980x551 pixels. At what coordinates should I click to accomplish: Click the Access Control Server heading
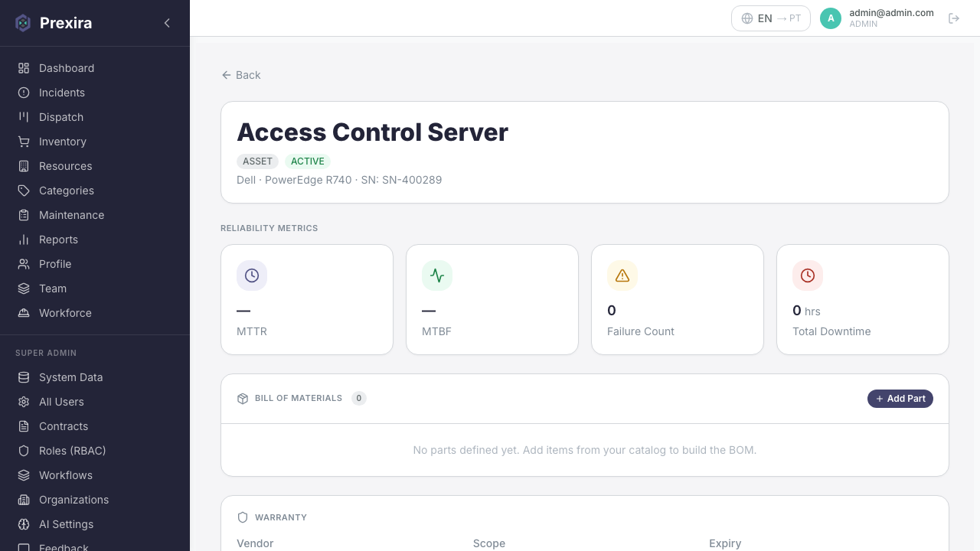[x=373, y=132]
